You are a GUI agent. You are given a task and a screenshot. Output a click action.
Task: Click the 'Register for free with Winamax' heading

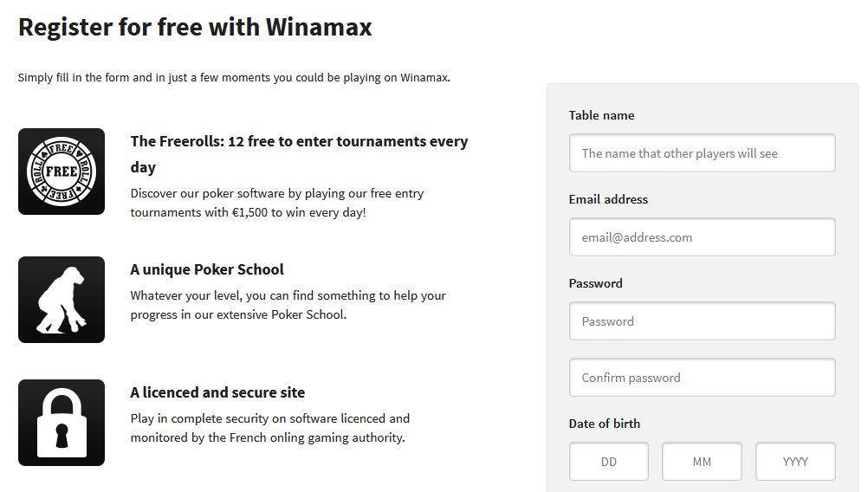(x=195, y=27)
